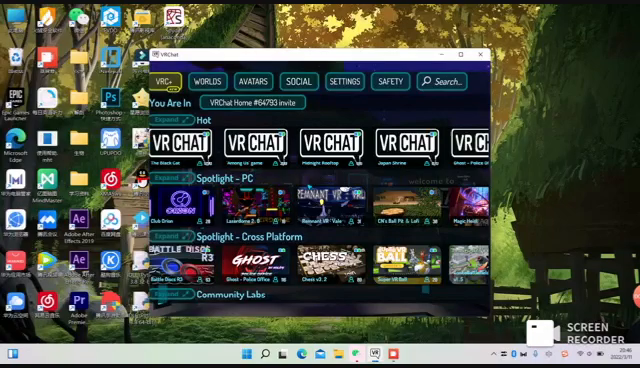Open Adobe Premiere desktop shortcut
This screenshot has height=368, width=640.
79,307
